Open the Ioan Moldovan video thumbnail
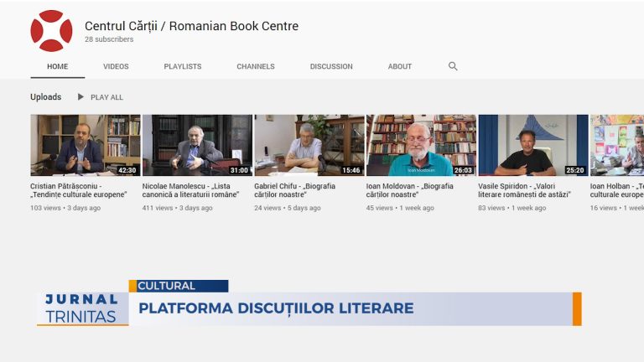 click(x=422, y=145)
